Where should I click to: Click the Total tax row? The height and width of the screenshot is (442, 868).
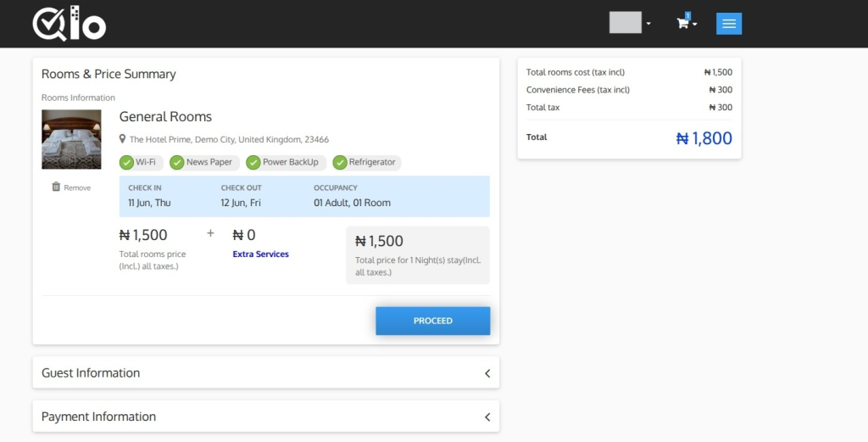coord(629,108)
